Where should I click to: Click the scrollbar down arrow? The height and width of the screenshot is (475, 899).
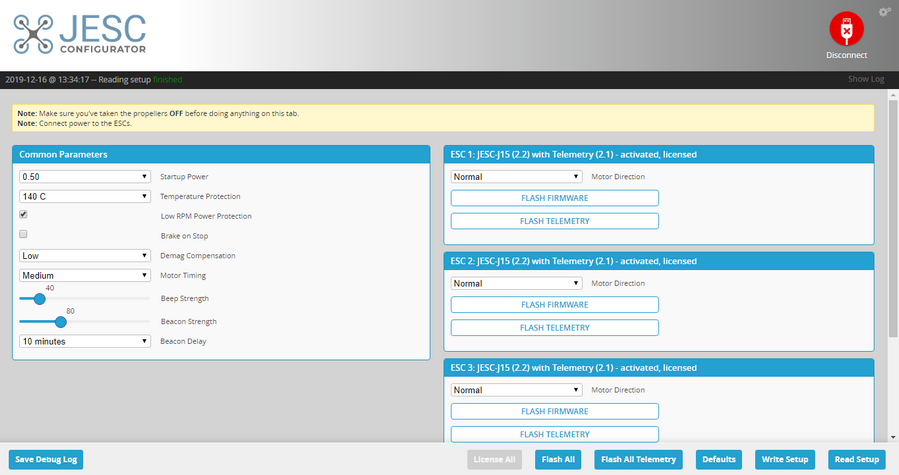[x=893, y=437]
